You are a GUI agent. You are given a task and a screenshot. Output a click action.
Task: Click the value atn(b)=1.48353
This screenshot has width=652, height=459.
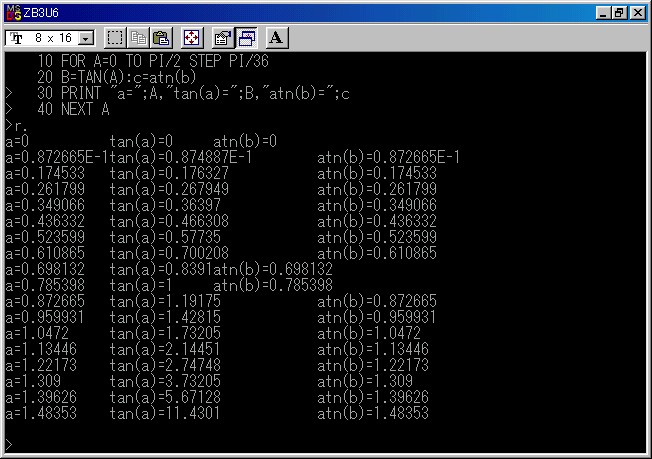pos(373,413)
